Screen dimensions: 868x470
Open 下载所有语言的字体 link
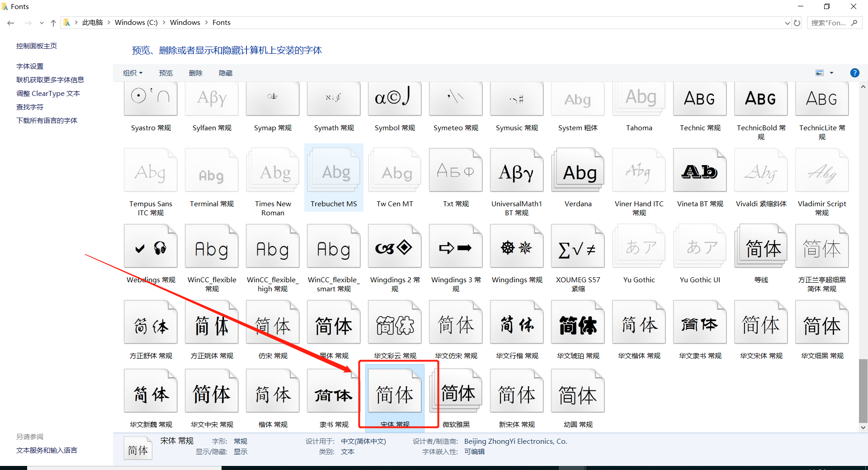click(47, 121)
